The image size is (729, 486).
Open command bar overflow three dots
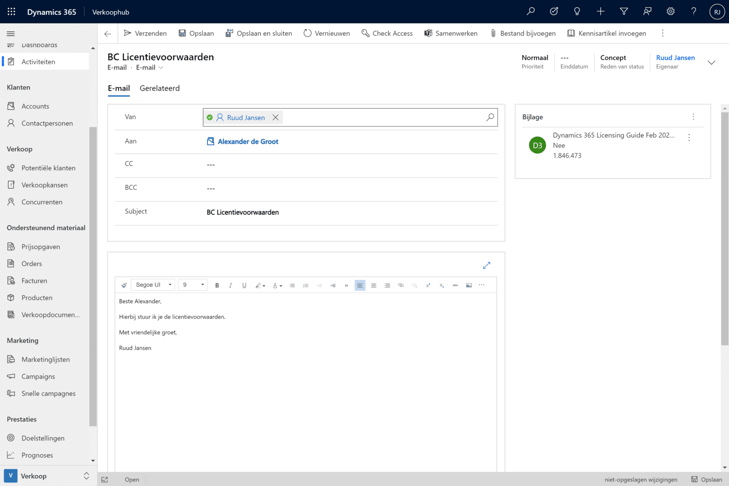click(663, 33)
